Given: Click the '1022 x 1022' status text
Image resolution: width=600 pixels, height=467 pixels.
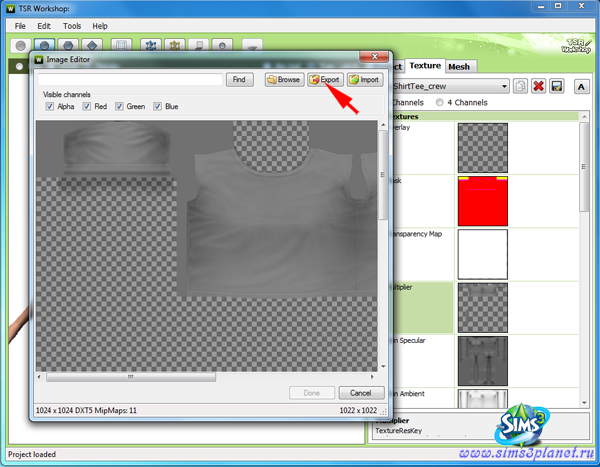Looking at the screenshot, I should coord(358,410).
